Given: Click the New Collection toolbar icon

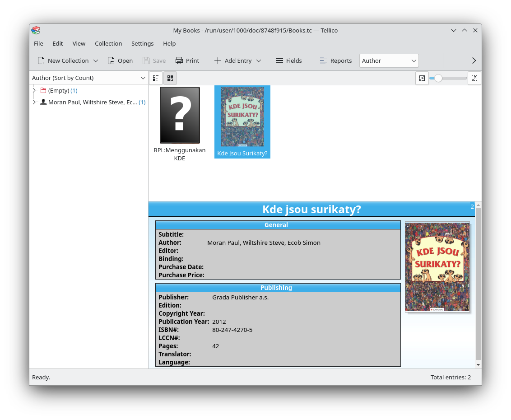Looking at the screenshot, I should 41,61.
